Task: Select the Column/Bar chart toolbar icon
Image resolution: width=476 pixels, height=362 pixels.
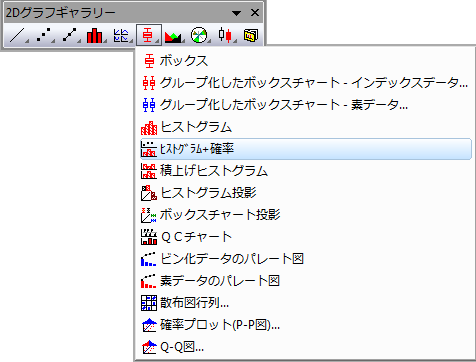Action: (x=95, y=35)
